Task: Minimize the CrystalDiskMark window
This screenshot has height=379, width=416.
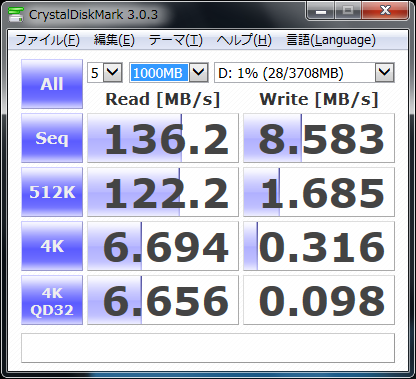Action: pos(321,11)
